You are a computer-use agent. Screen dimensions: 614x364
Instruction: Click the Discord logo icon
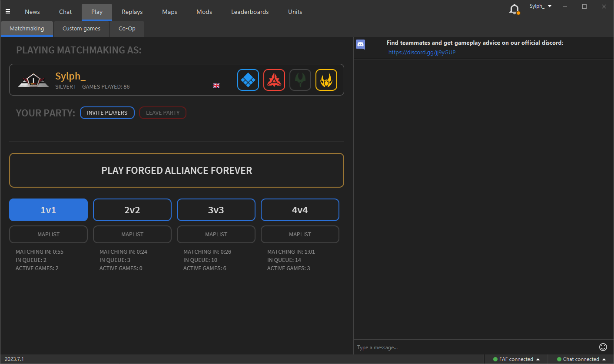point(361,44)
